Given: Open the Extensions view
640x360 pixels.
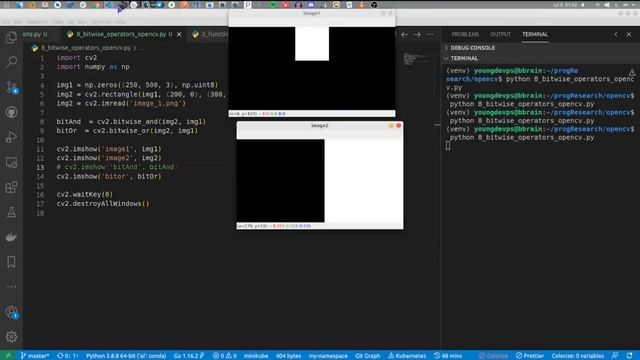Looking at the screenshot, I should [x=11, y=187].
